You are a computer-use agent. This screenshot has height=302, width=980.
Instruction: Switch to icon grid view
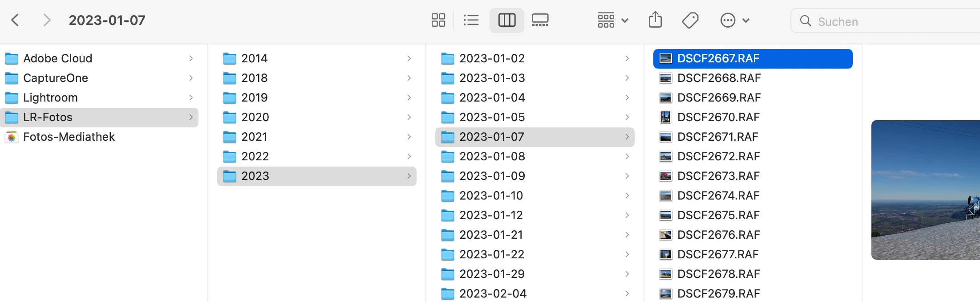(x=438, y=20)
